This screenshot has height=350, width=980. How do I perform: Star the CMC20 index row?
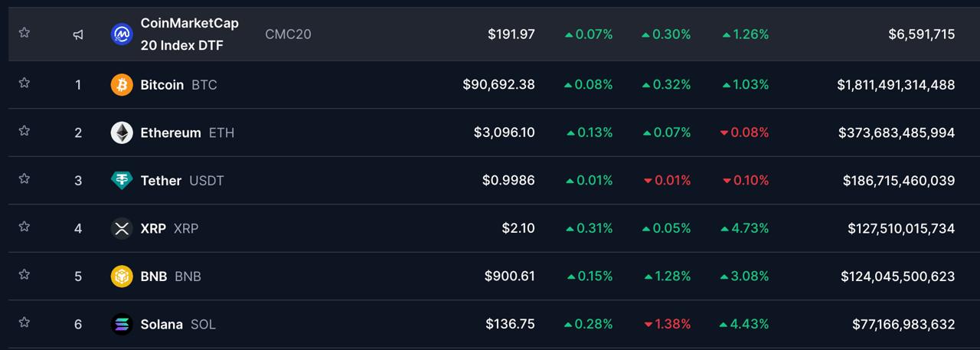pos(24,32)
